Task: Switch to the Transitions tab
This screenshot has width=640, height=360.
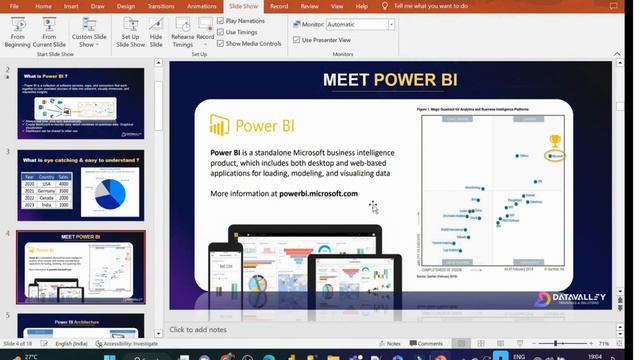Action: [161, 6]
